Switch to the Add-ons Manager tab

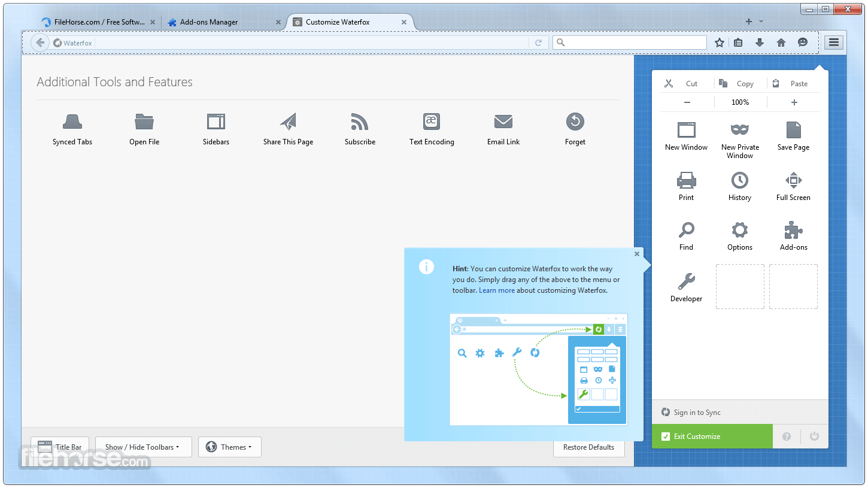click(224, 22)
